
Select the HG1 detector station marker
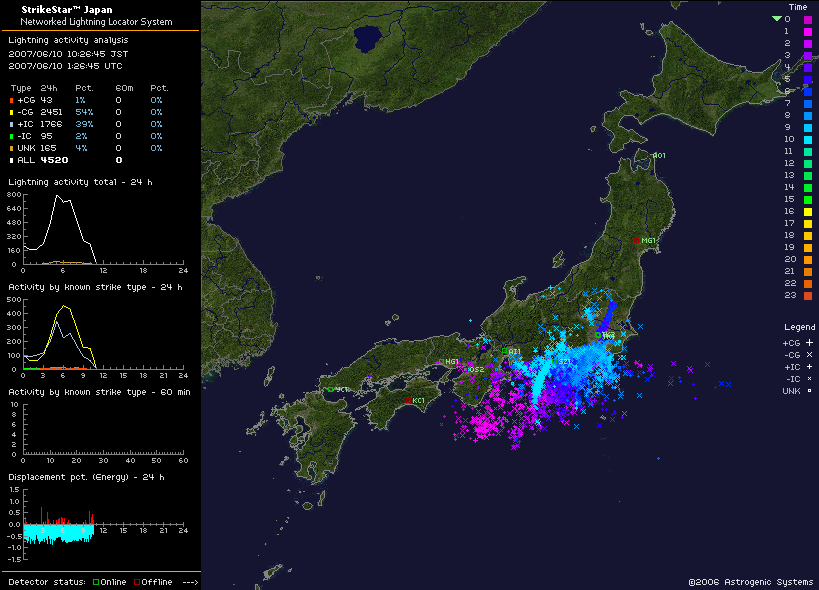pyautogui.click(x=441, y=362)
